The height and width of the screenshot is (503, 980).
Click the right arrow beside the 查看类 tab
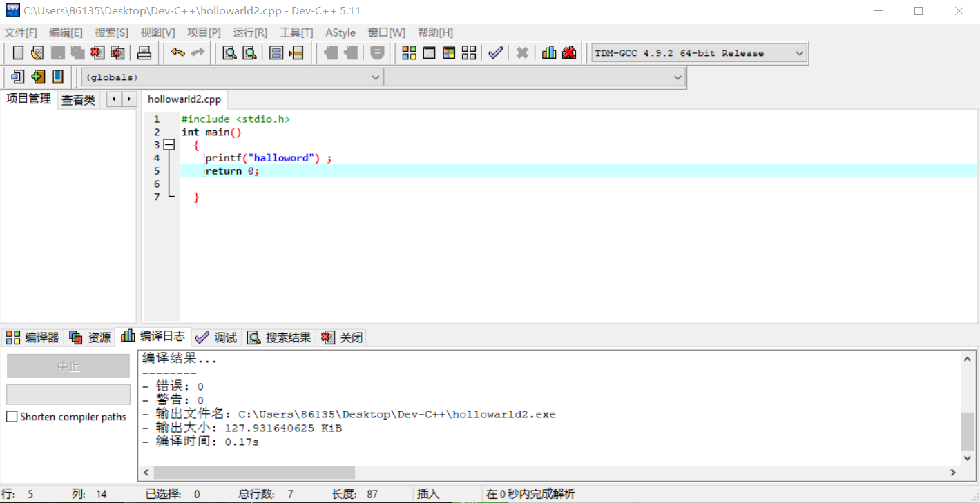[129, 99]
